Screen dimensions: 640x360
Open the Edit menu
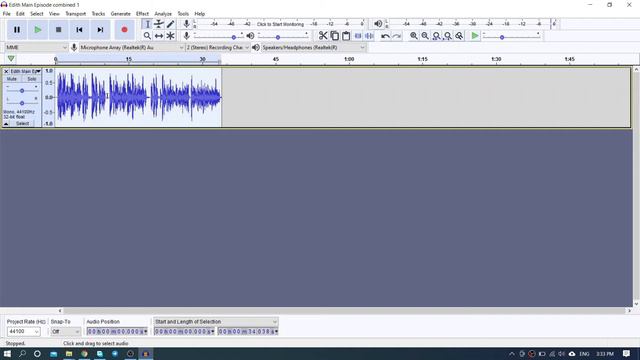(x=20, y=13)
